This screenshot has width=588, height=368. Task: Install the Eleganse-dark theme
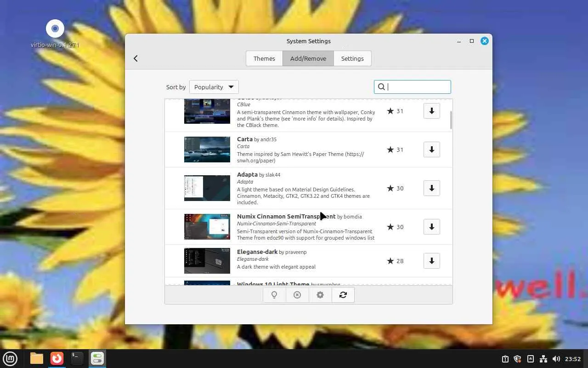432,261
